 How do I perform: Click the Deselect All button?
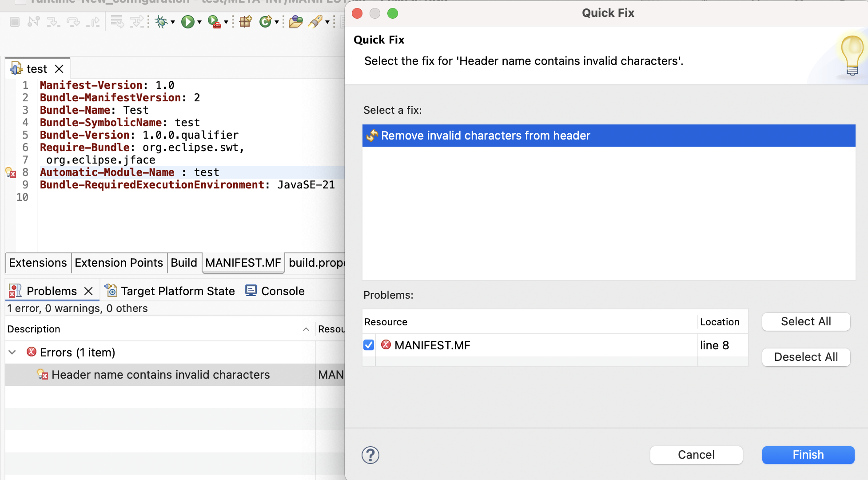[806, 357]
